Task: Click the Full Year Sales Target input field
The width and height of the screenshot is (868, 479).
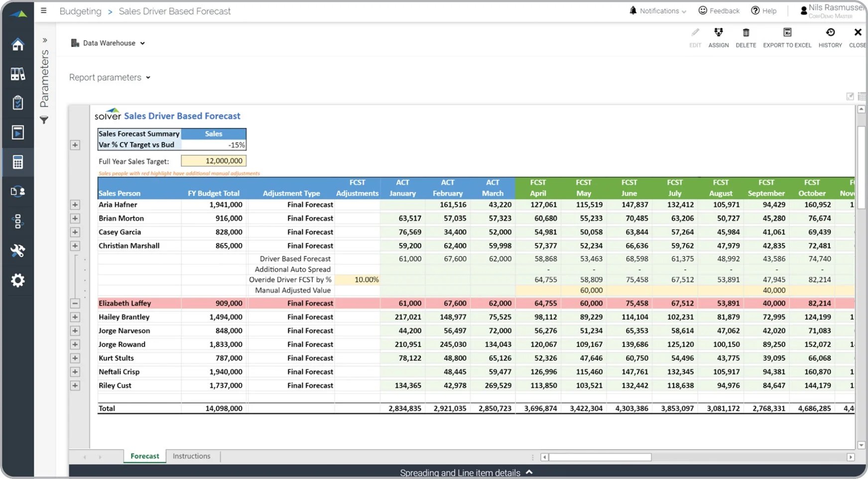Action: [213, 160]
